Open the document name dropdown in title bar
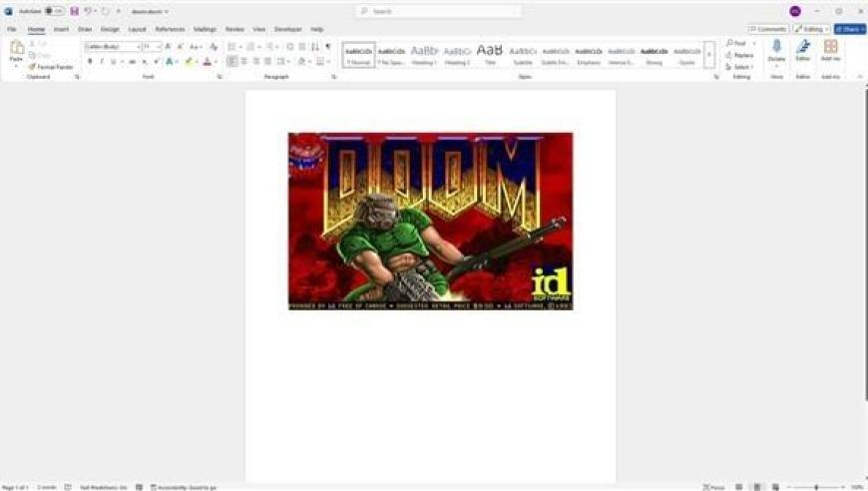 [x=150, y=12]
